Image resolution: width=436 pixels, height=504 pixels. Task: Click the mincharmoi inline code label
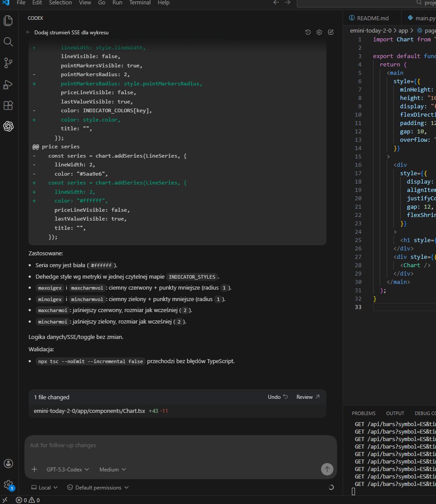[52, 322]
